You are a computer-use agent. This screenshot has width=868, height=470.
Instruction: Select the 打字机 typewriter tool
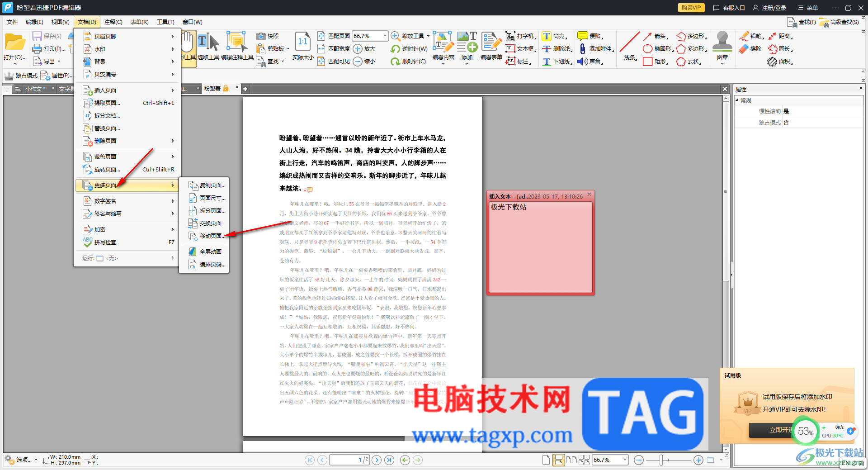tap(521, 36)
